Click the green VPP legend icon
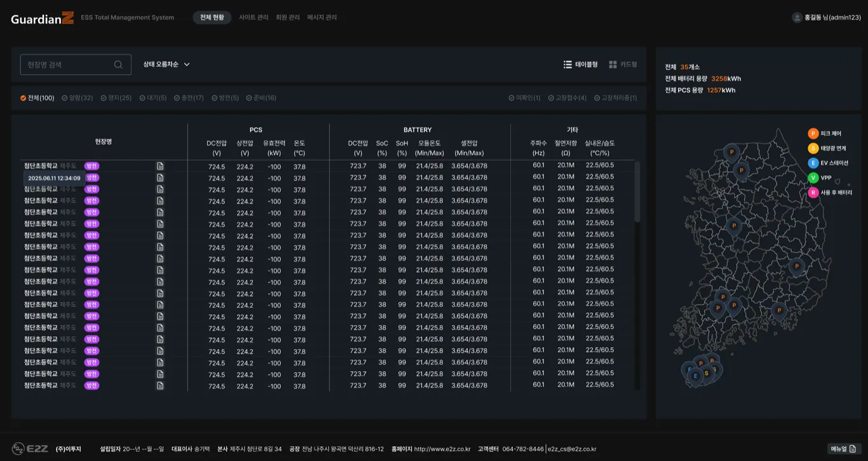Image resolution: width=868 pixels, height=461 pixels. point(813,178)
